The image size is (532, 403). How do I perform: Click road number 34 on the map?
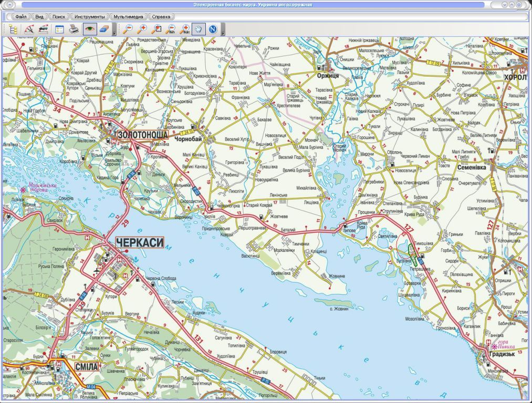point(57,110)
